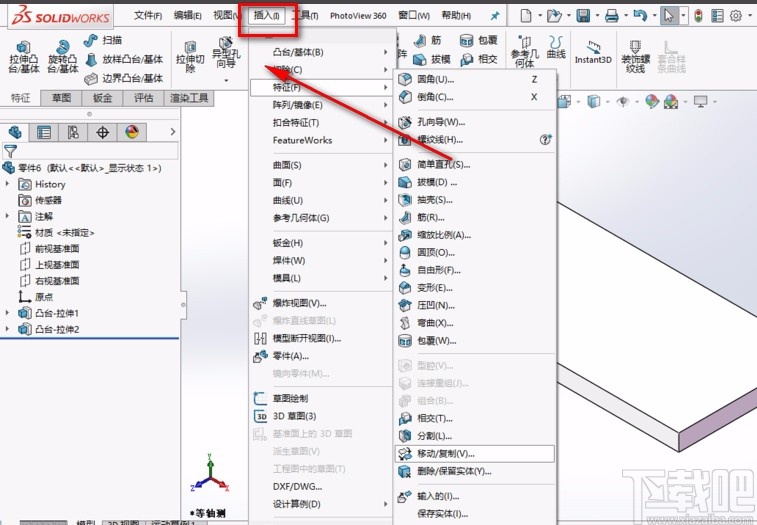The height and width of the screenshot is (525, 757).
Task: Select 前视基准面 front plane in tree
Action: point(49,249)
